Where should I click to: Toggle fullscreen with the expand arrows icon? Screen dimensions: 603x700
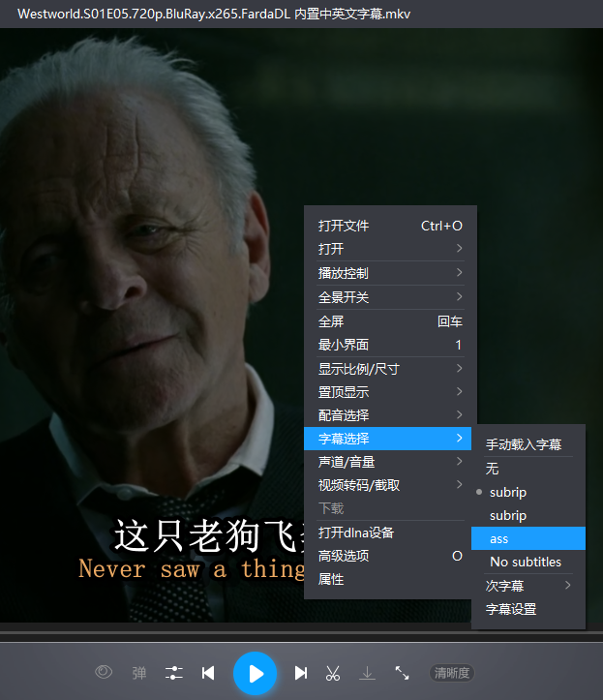pyautogui.click(x=402, y=673)
